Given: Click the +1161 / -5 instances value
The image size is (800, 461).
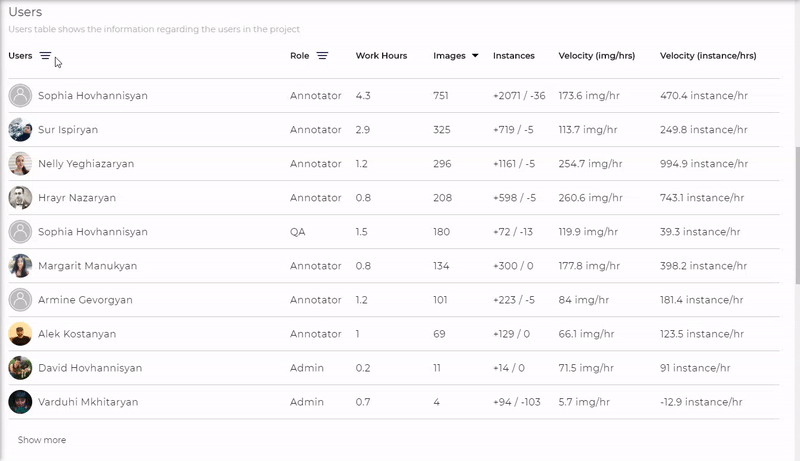Looking at the screenshot, I should (514, 164).
